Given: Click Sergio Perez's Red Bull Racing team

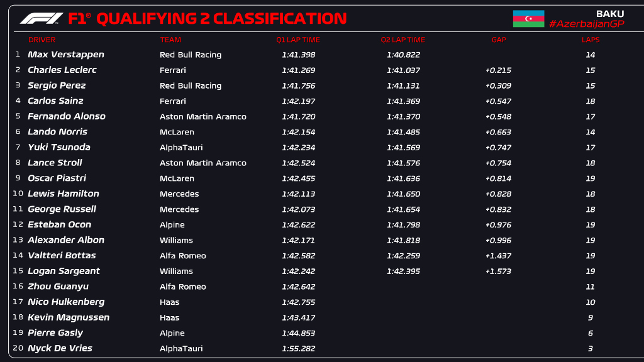Looking at the screenshot, I should (191, 85).
